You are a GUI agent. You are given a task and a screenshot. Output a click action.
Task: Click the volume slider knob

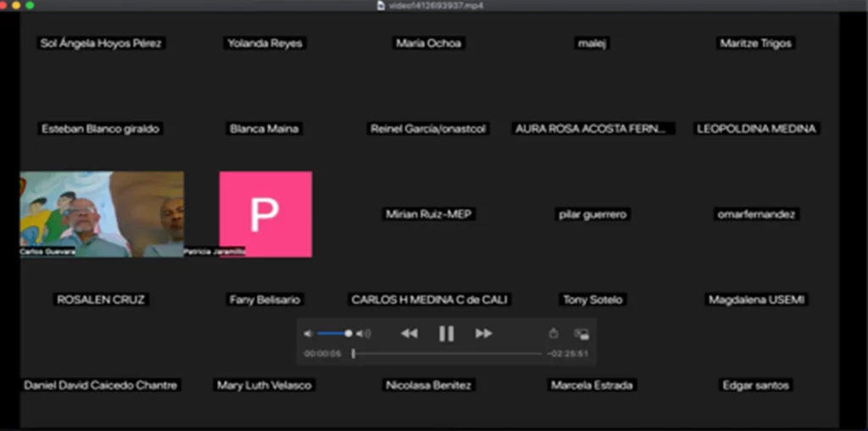[x=348, y=334]
